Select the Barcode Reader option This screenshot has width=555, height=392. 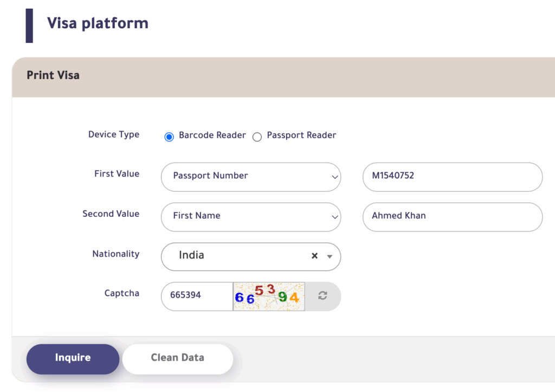point(169,137)
